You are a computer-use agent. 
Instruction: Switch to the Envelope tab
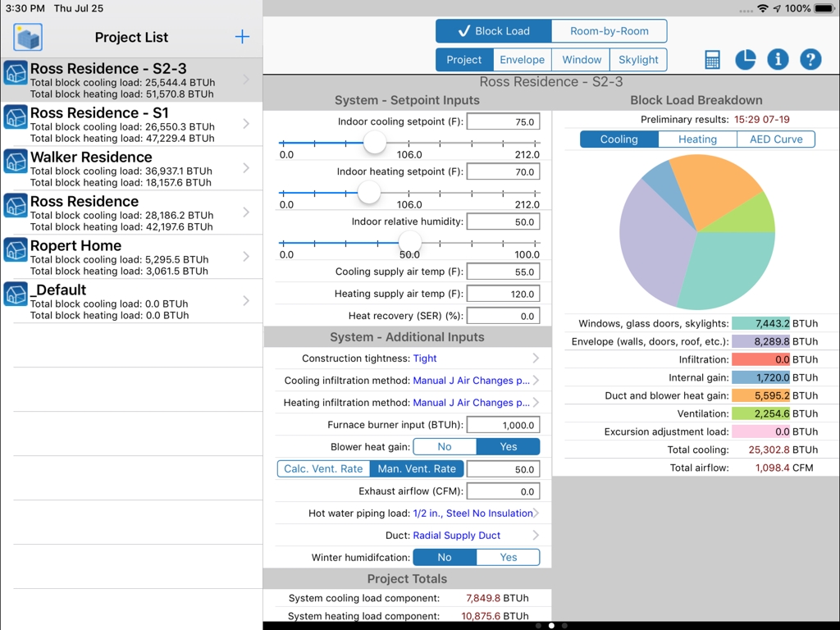point(523,59)
